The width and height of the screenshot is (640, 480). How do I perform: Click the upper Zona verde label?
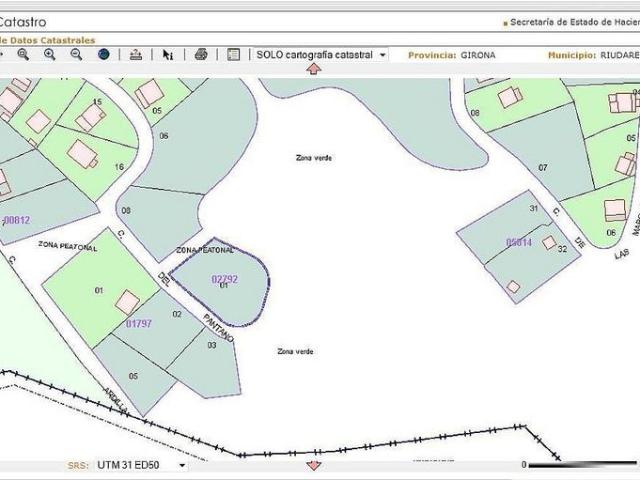tap(313, 158)
